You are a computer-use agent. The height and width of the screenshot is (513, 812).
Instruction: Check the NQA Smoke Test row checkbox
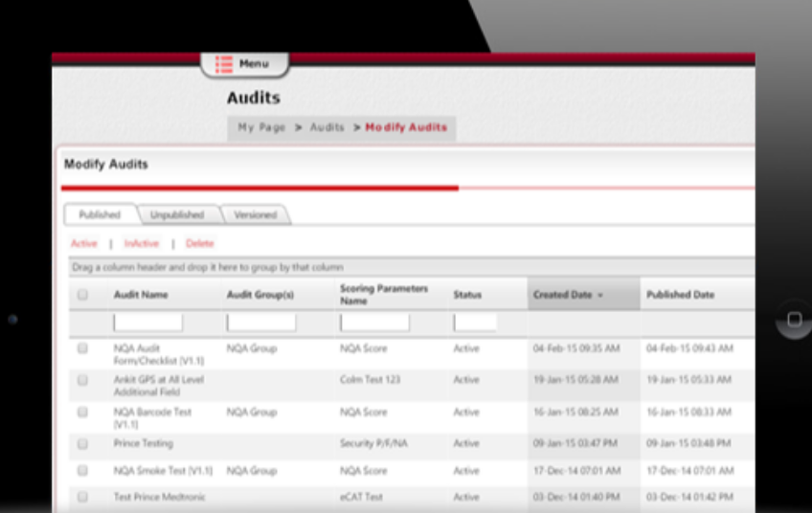[x=82, y=471]
